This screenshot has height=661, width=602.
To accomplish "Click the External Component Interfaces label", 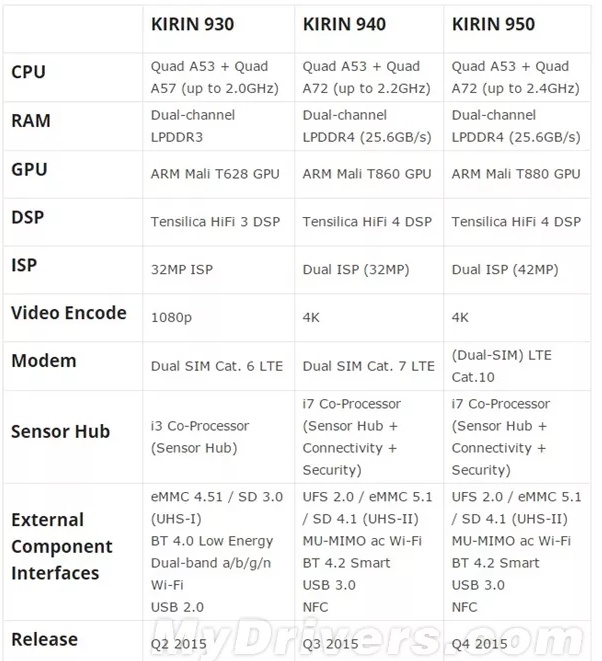I will coord(61,546).
